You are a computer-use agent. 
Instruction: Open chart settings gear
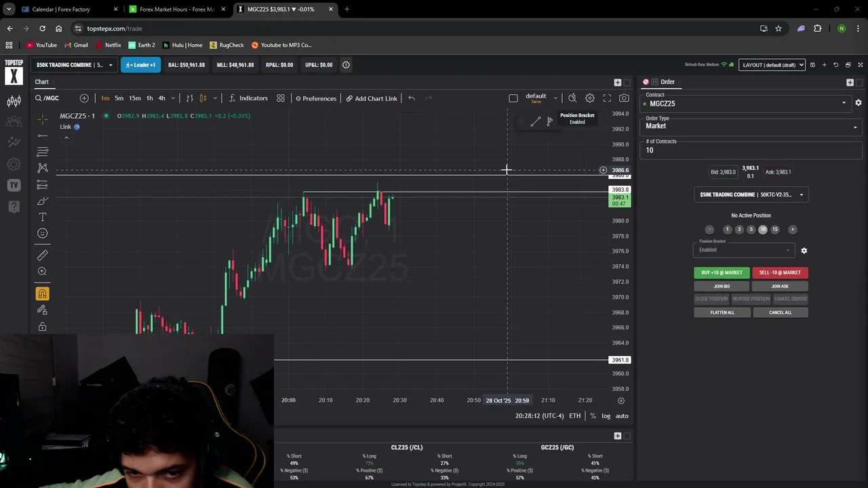[590, 98]
